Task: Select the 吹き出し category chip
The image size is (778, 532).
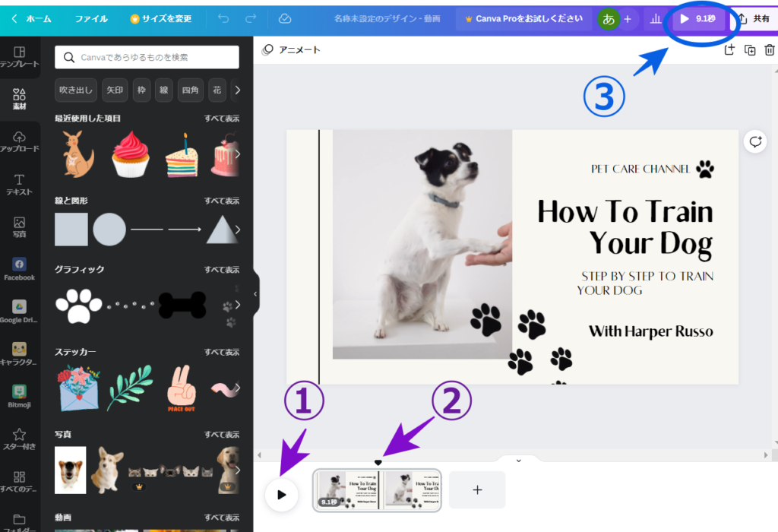Action: click(76, 90)
